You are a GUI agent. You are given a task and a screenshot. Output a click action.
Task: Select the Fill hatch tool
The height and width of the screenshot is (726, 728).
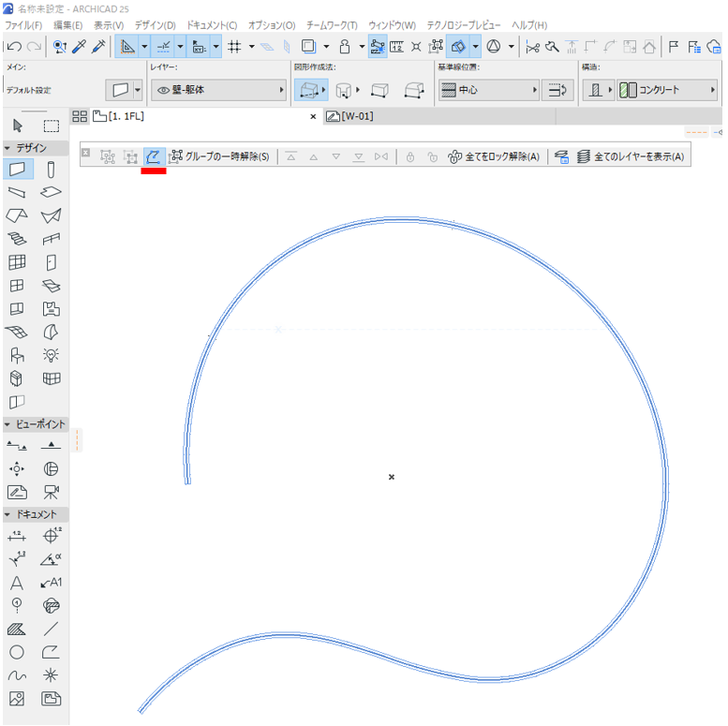coord(17,629)
